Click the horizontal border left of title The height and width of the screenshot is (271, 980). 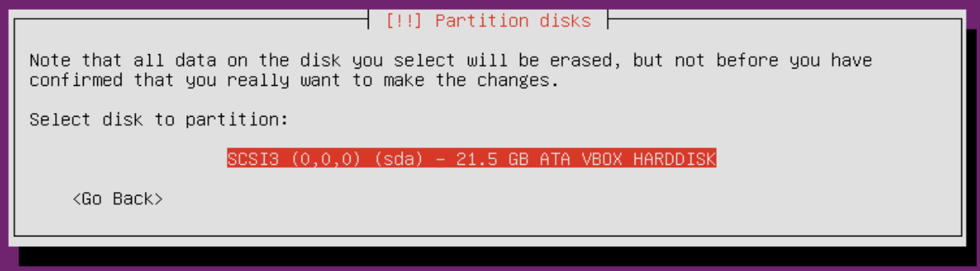pos(192,20)
